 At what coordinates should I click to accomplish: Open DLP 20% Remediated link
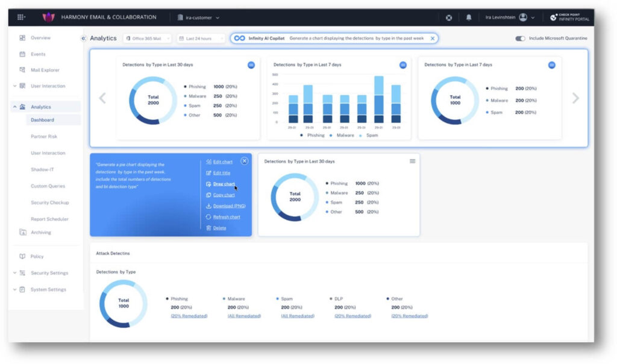click(x=352, y=316)
